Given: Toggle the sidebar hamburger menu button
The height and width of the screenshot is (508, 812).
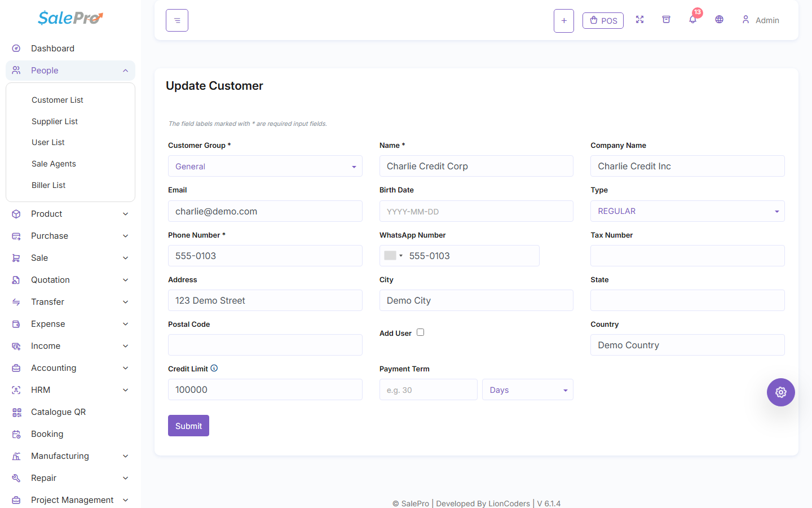Looking at the screenshot, I should (x=177, y=20).
